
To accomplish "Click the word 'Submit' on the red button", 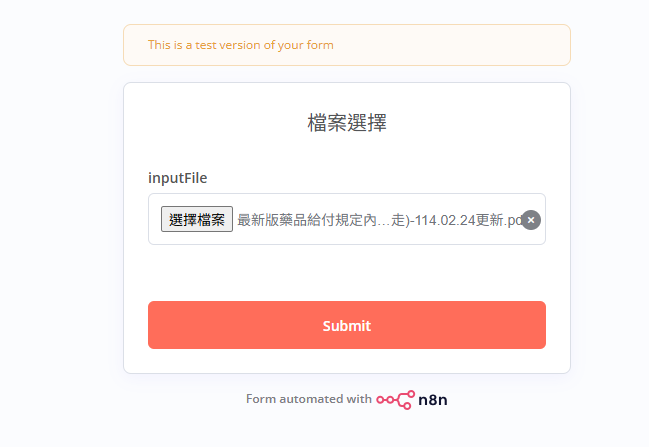I will click(347, 326).
